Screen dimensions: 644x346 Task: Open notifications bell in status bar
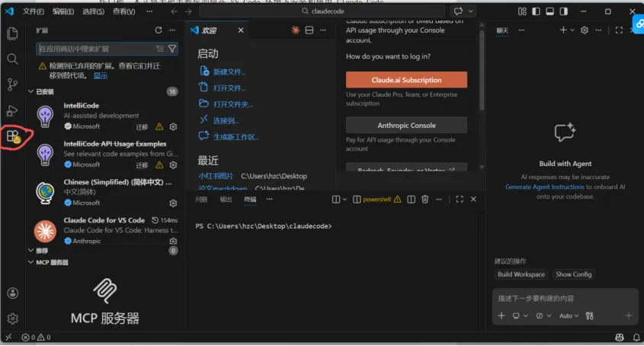[x=636, y=338]
